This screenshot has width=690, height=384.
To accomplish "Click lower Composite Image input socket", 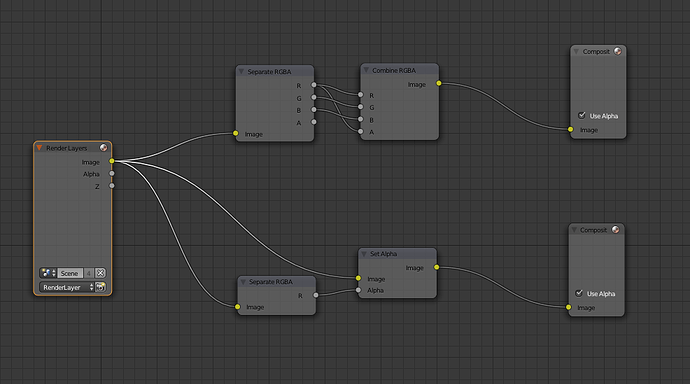I will tap(569, 307).
